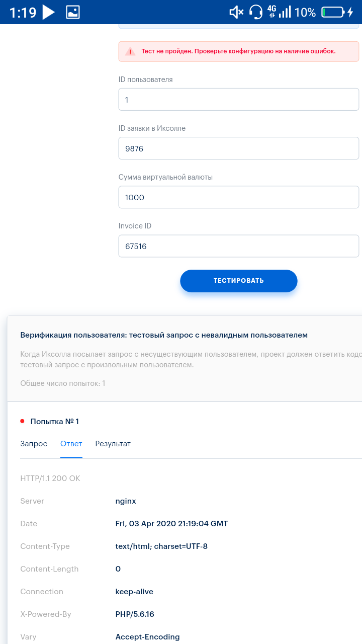Click the Верификация пользователя section heading

164,335
